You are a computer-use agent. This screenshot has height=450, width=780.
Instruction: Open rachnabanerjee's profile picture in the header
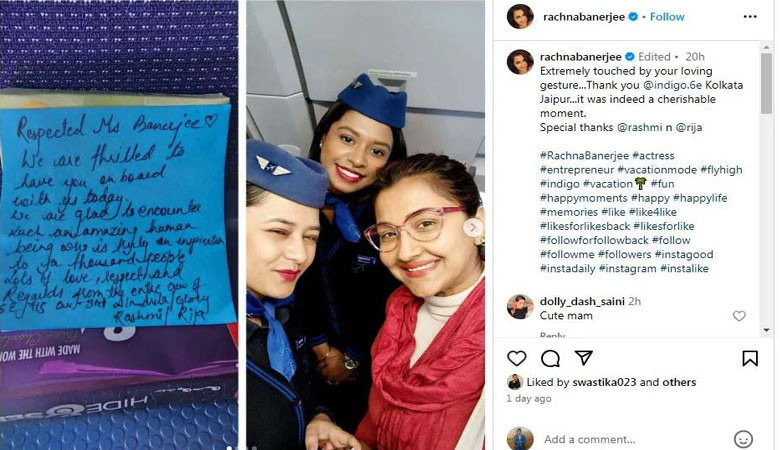click(520, 17)
